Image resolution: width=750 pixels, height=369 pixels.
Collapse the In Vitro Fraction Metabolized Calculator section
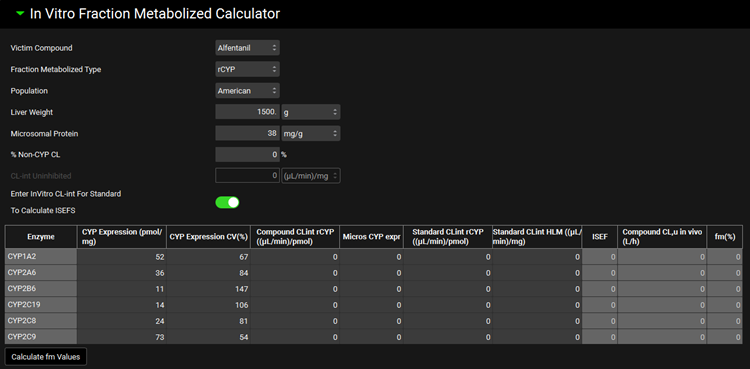click(x=20, y=14)
